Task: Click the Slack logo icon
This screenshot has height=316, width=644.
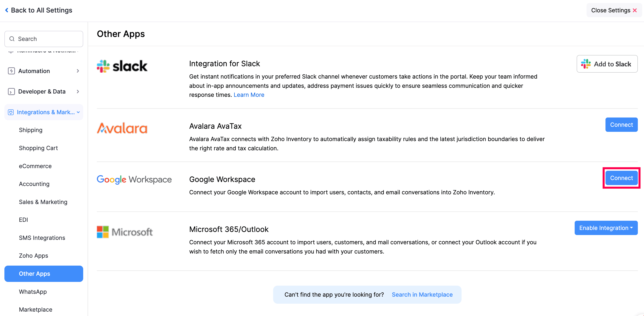Action: coord(103,66)
